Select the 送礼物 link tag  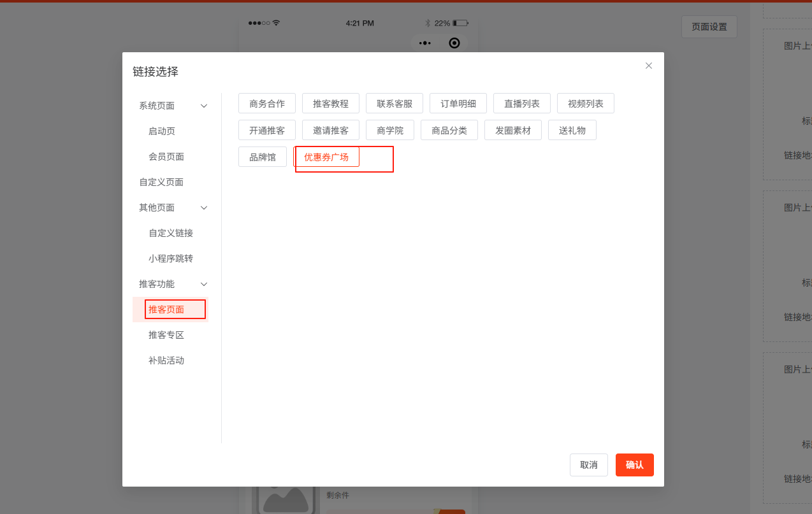(572, 130)
